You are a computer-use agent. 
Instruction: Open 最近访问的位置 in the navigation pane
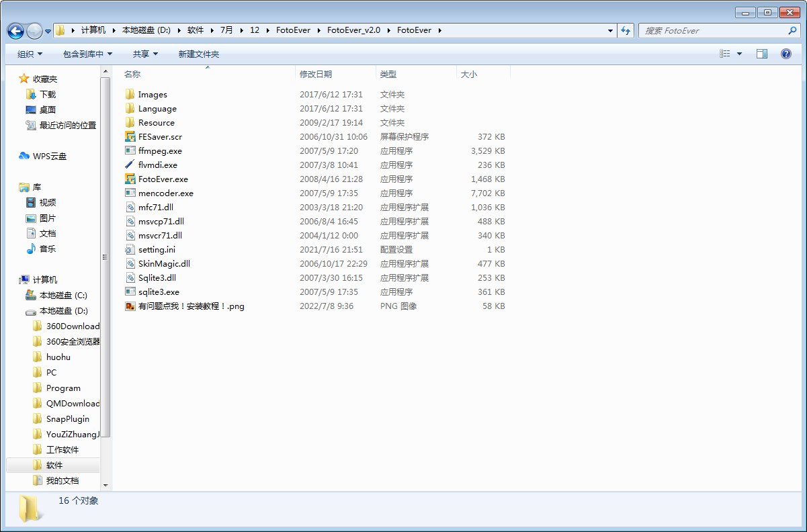[68, 125]
